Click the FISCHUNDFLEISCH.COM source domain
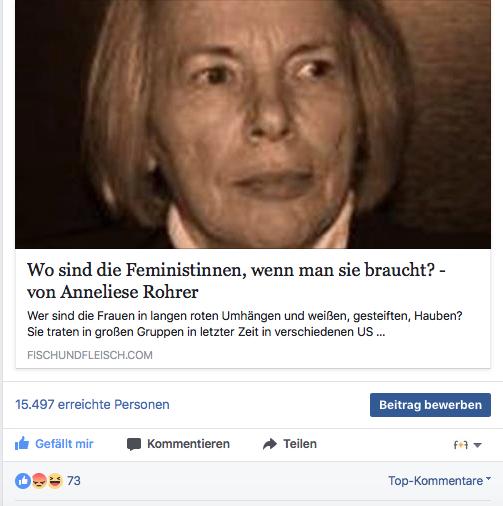 [x=90, y=355]
